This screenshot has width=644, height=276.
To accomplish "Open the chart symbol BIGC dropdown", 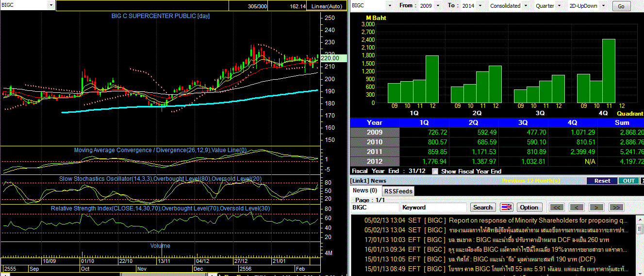I will [51, 5].
